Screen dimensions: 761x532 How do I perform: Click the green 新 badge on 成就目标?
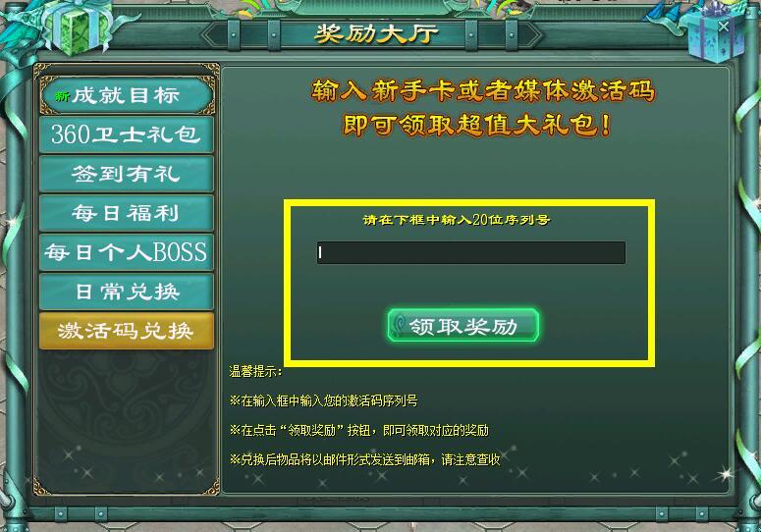coord(62,96)
